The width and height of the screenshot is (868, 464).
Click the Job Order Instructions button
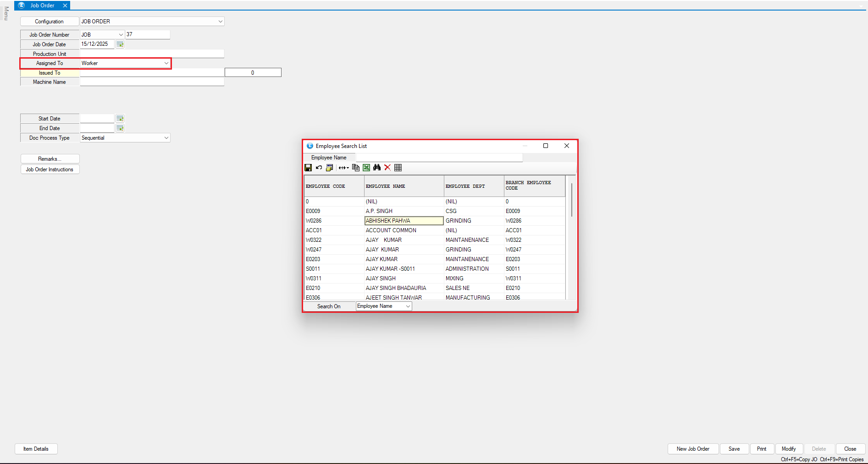(x=50, y=169)
